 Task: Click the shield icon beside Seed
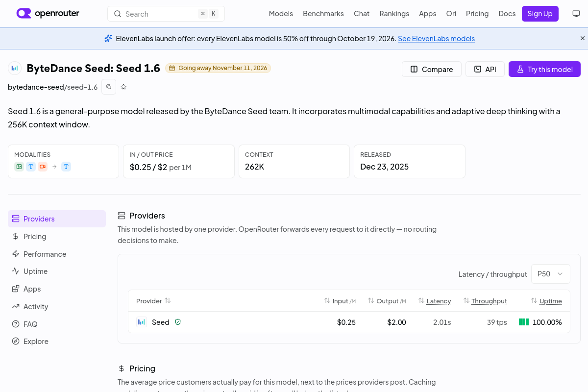tap(178, 322)
